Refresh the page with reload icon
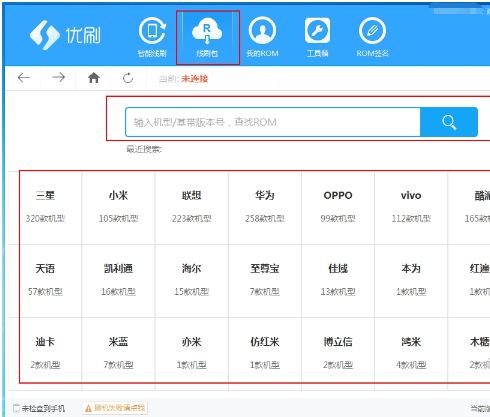The height and width of the screenshot is (417, 490). pos(128,78)
